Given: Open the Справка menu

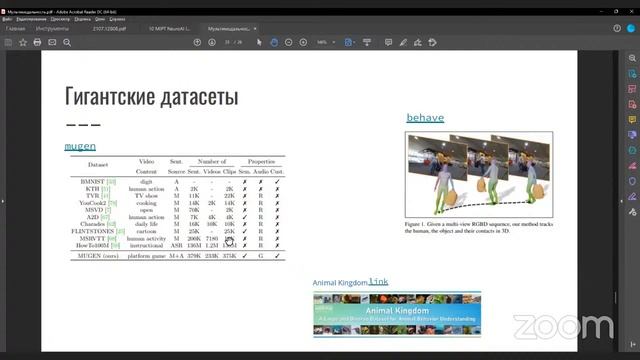Looking at the screenshot, I should 117,19.
